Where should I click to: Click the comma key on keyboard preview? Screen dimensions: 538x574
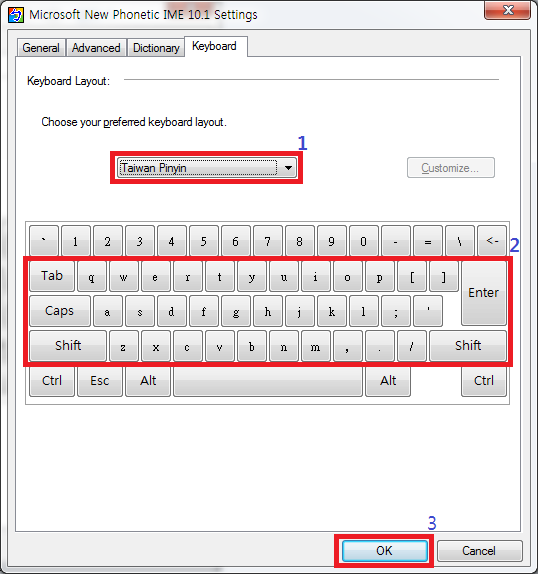point(348,346)
